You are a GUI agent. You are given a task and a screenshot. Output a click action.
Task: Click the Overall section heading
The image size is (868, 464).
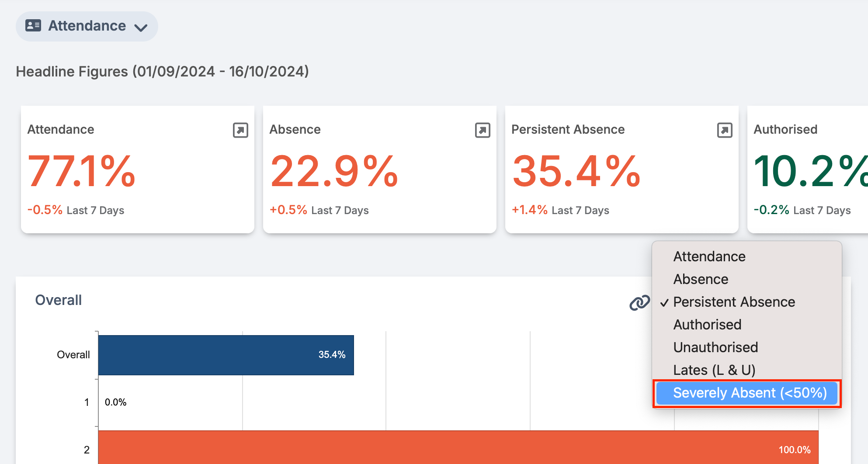(x=58, y=300)
